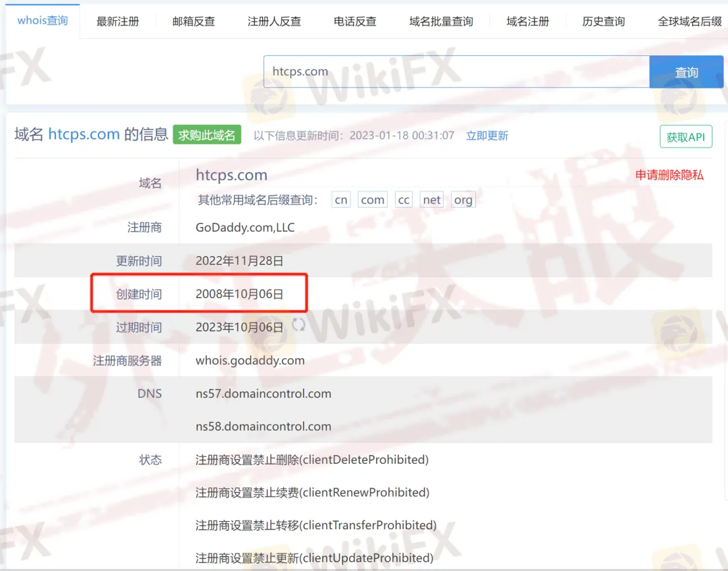Click the 状态 row label
This screenshot has height=571, width=728.
click(x=150, y=460)
